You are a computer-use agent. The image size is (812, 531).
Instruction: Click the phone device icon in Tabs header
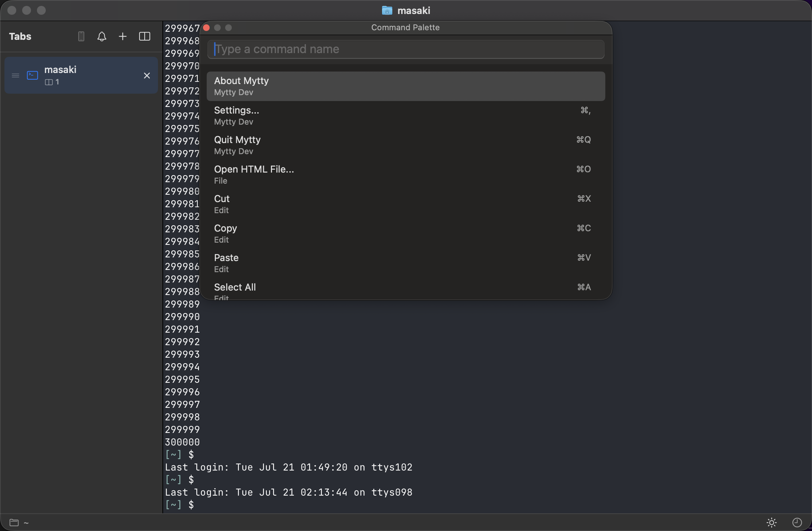81,36
